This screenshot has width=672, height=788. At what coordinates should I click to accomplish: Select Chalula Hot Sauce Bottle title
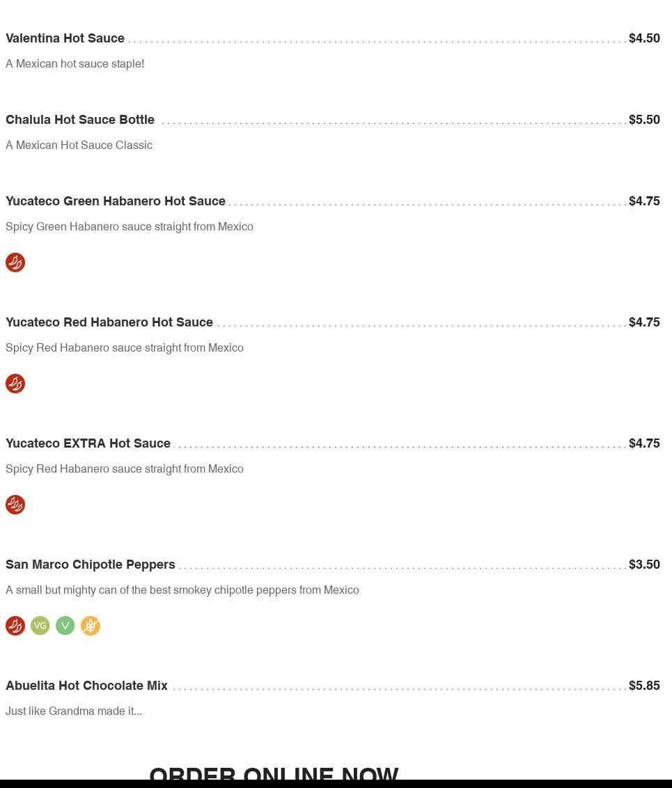coord(80,120)
